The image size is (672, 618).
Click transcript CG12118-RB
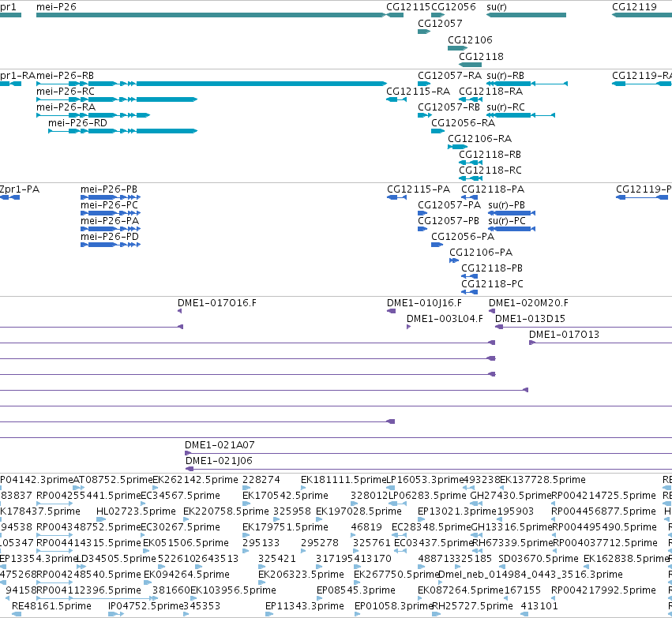click(471, 163)
